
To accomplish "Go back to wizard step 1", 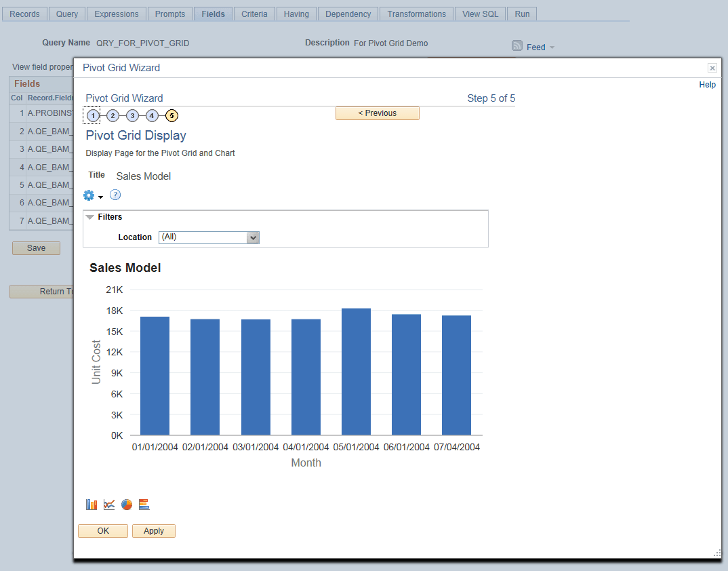I will [x=92, y=115].
